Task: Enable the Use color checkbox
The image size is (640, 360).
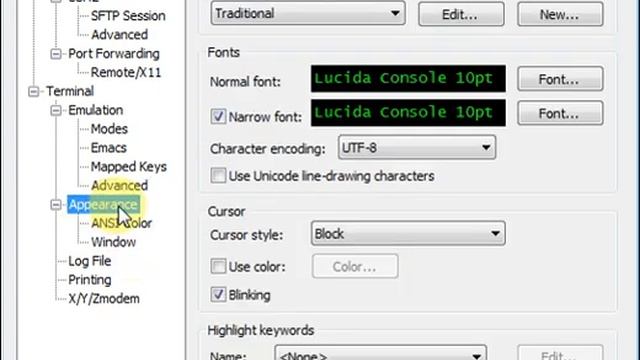Action: 218,267
